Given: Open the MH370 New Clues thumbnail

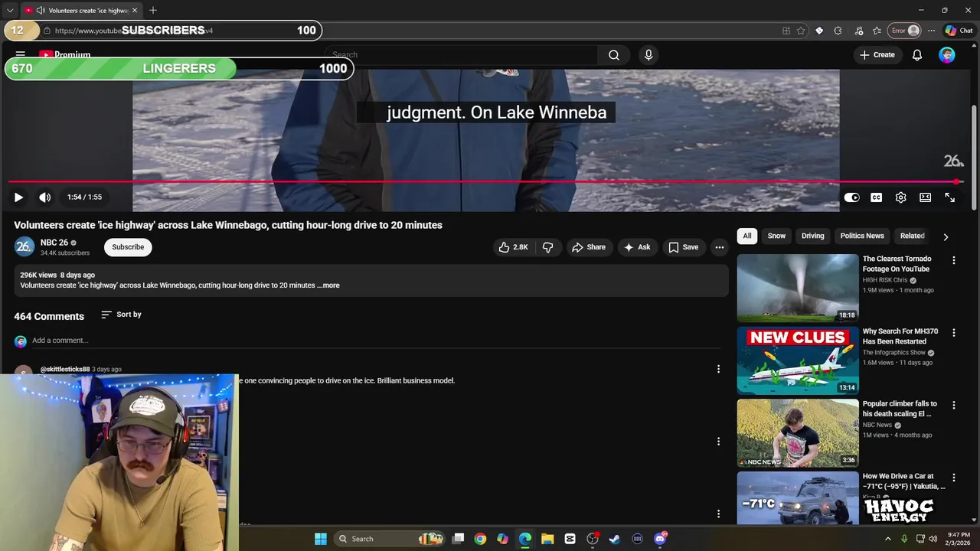Looking at the screenshot, I should coord(798,360).
